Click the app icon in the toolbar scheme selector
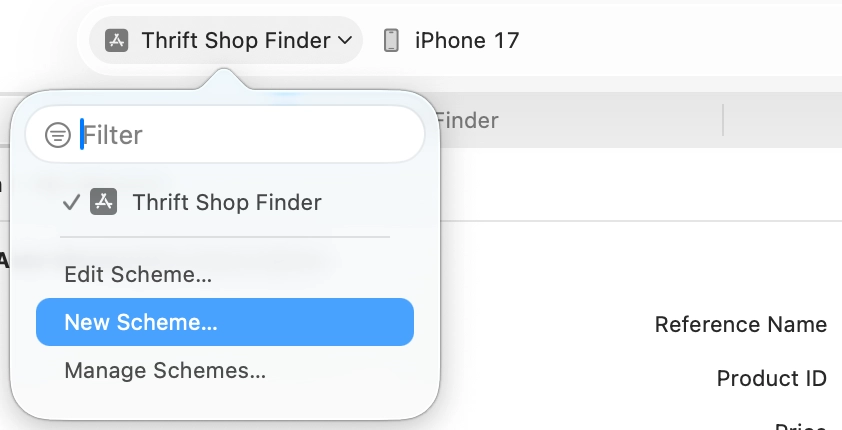Screen dimensions: 842x430 click(117, 41)
